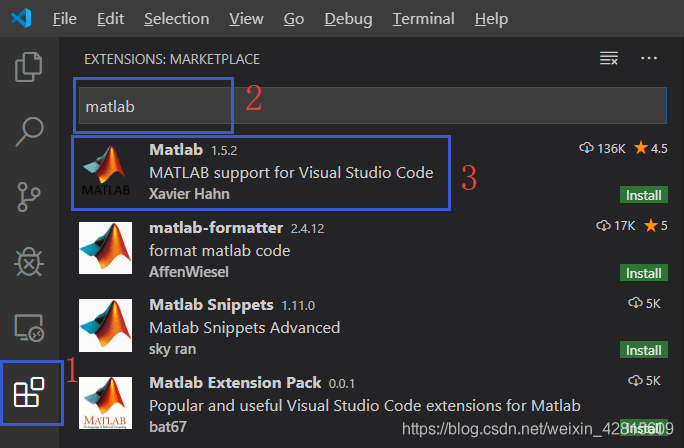Open the Selection menu
684x448 pixels.
[x=177, y=19]
